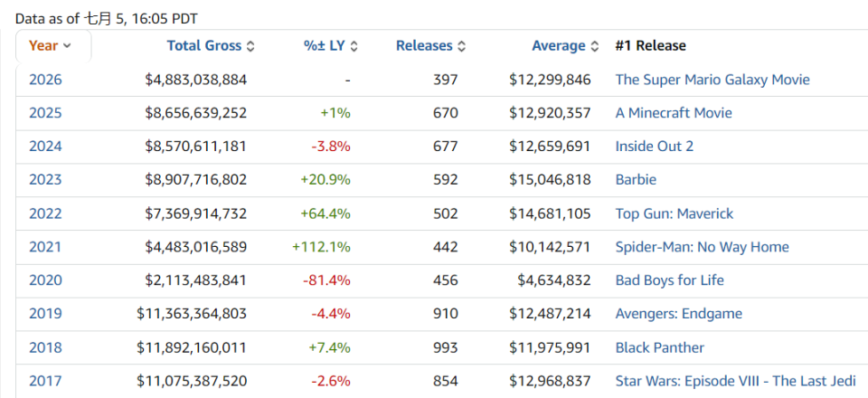Viewport: 868px width, 398px height.
Task: Open the 2017 year link
Action: (45, 381)
